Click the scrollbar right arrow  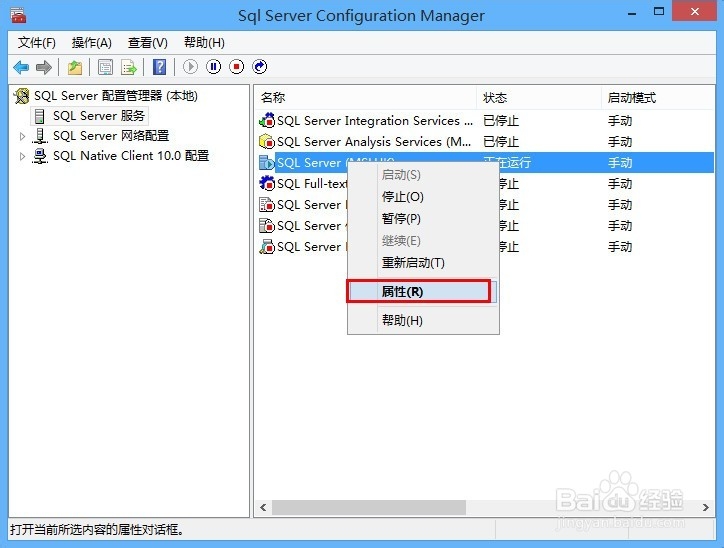coord(706,507)
